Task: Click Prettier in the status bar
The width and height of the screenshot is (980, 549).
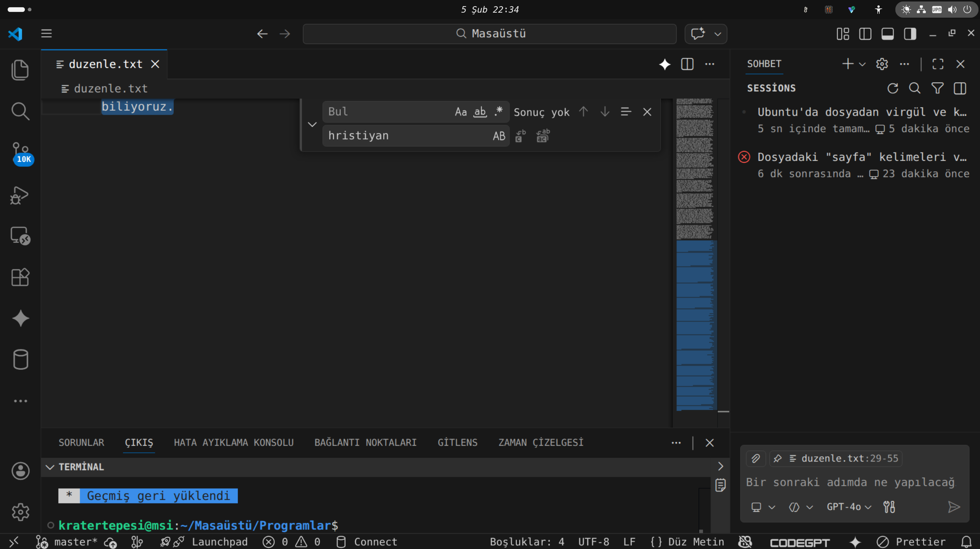Action: (911, 542)
